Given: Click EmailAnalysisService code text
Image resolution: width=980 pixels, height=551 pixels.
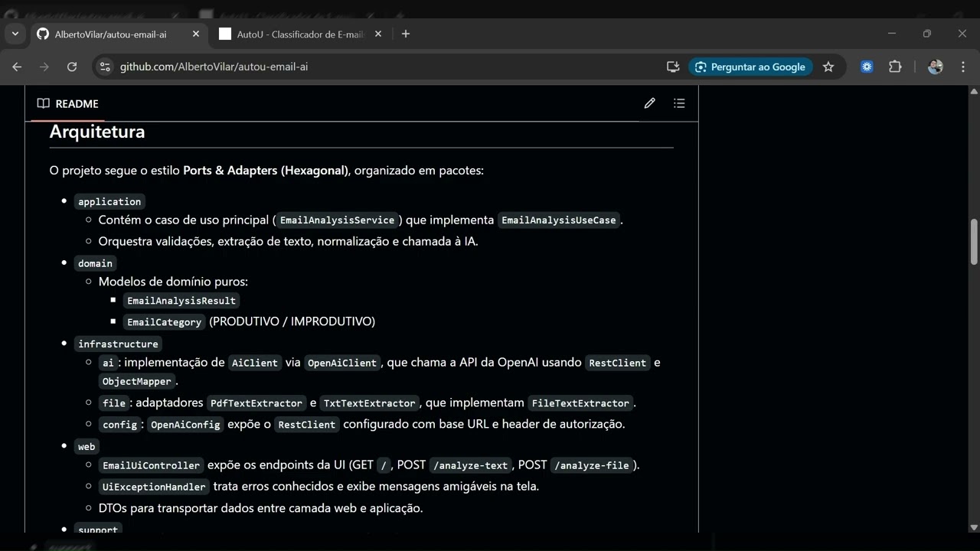Looking at the screenshot, I should tap(338, 220).
